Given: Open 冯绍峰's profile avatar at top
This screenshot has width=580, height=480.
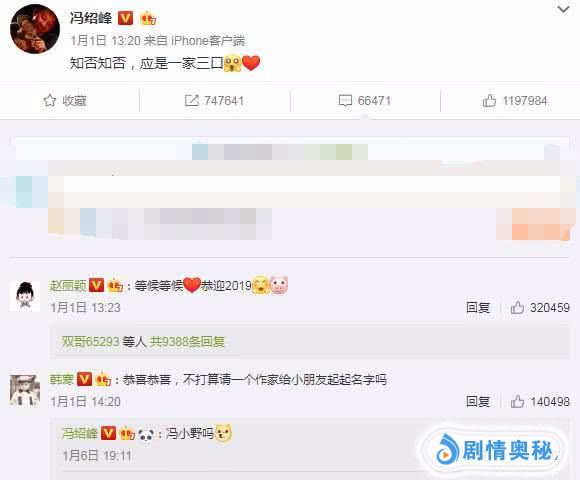Looking at the screenshot, I should click(35, 29).
